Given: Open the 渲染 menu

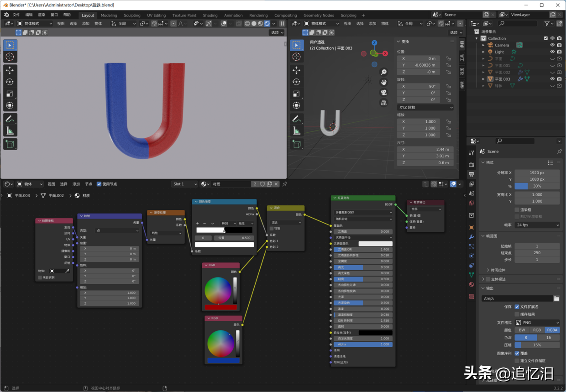Looking at the screenshot, I should (x=42, y=14).
